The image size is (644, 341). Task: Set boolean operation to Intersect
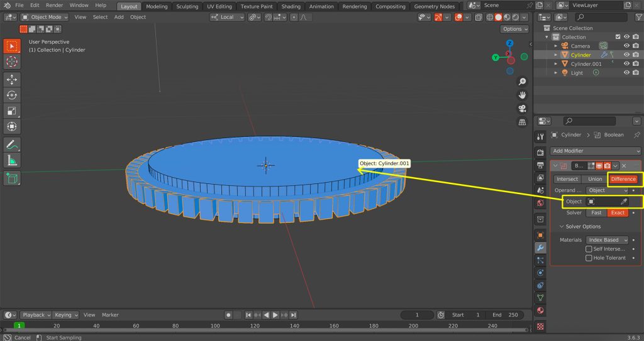[567, 179]
